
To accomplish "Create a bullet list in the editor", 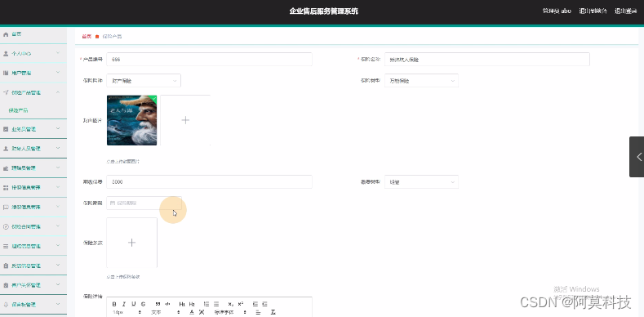I will [216, 304].
